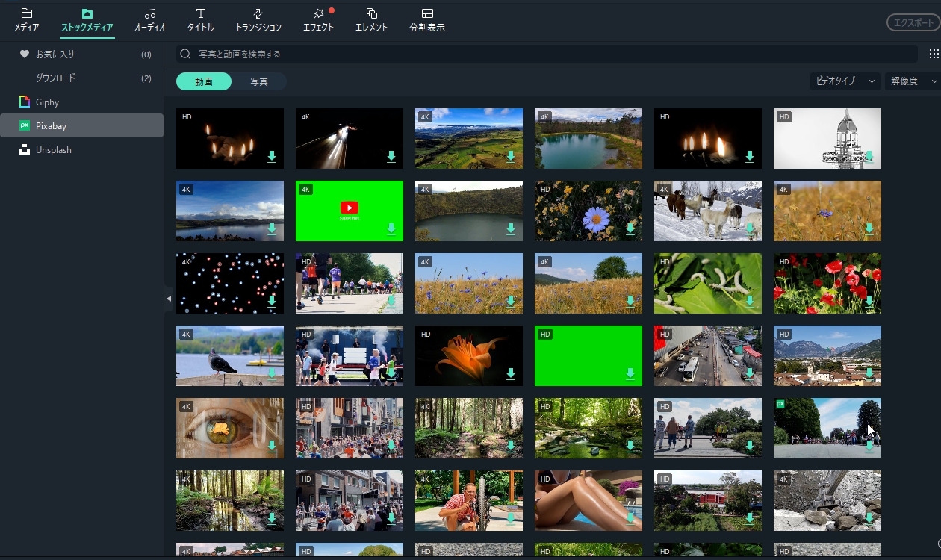Expand the ビデオタイプ dropdown
The width and height of the screenshot is (941, 560).
845,81
